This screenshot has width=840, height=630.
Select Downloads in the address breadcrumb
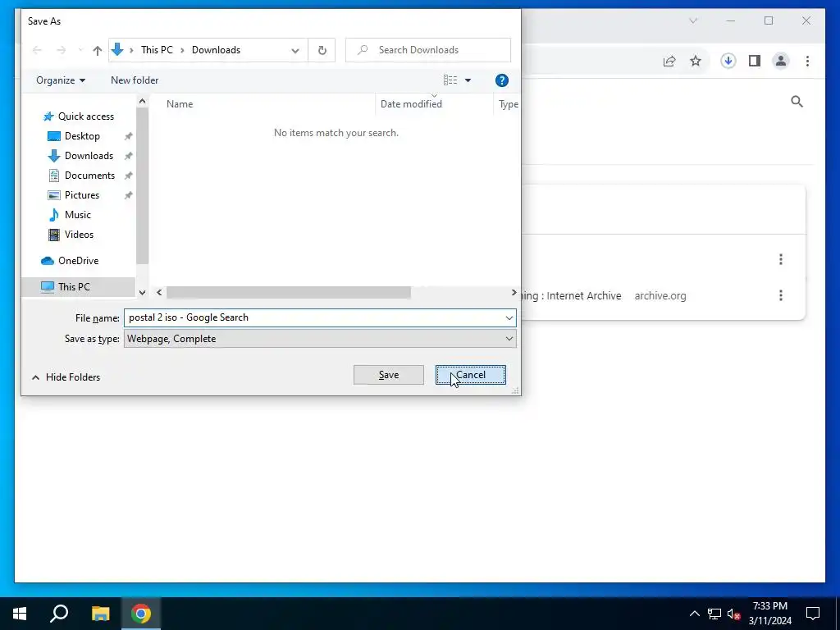(216, 50)
